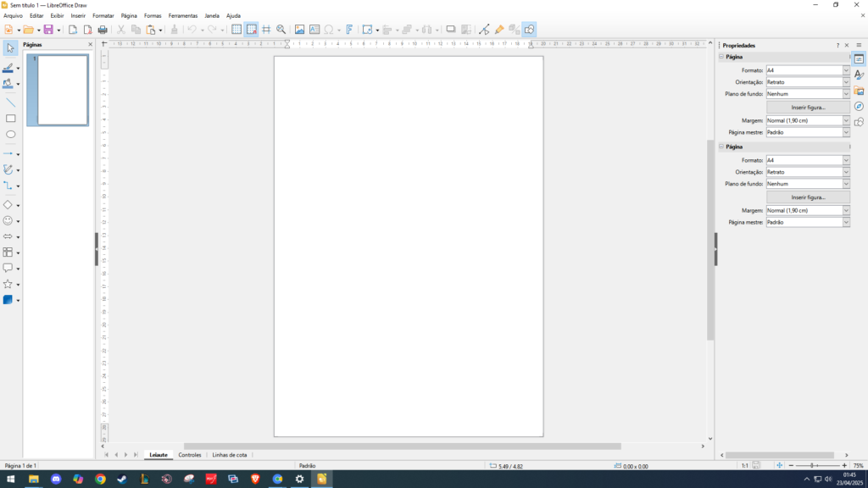This screenshot has height=488, width=868.
Task: Click the zoom slider in status bar
Action: click(812, 466)
